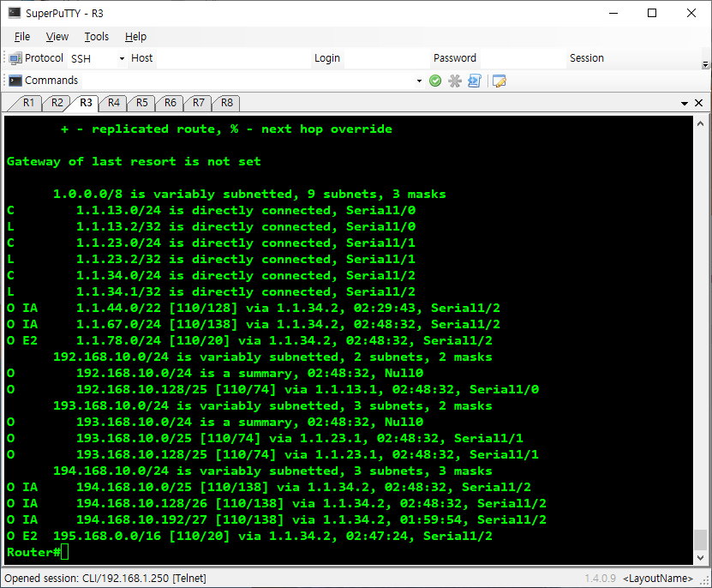Click the 193.168.10.0/24 summary Null0 line
Image resolution: width=712 pixels, height=588 pixels.
[215, 422]
